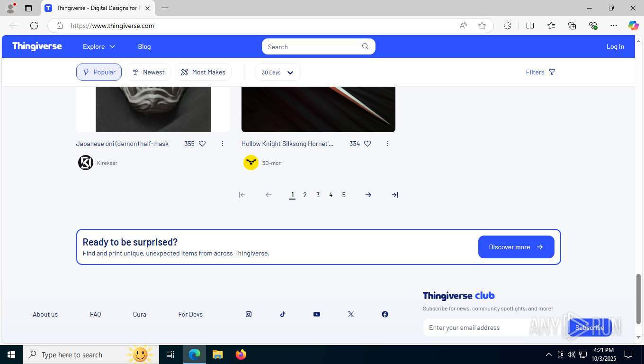Add this page to favorites
644x364 pixels.
pyautogui.click(x=482, y=26)
